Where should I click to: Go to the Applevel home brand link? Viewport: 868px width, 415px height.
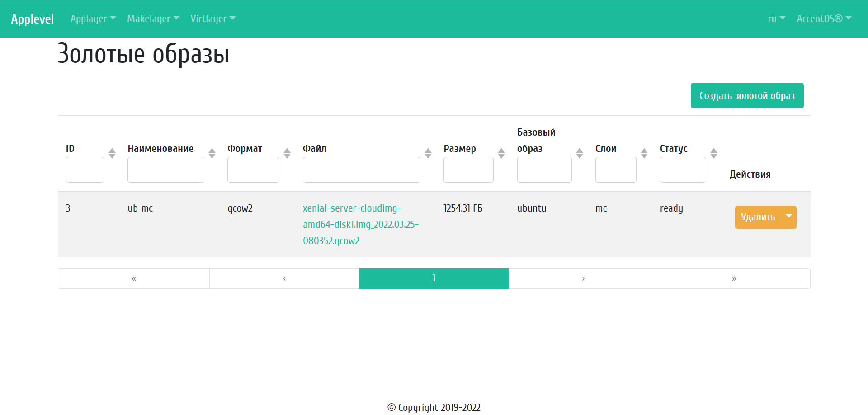(x=33, y=19)
